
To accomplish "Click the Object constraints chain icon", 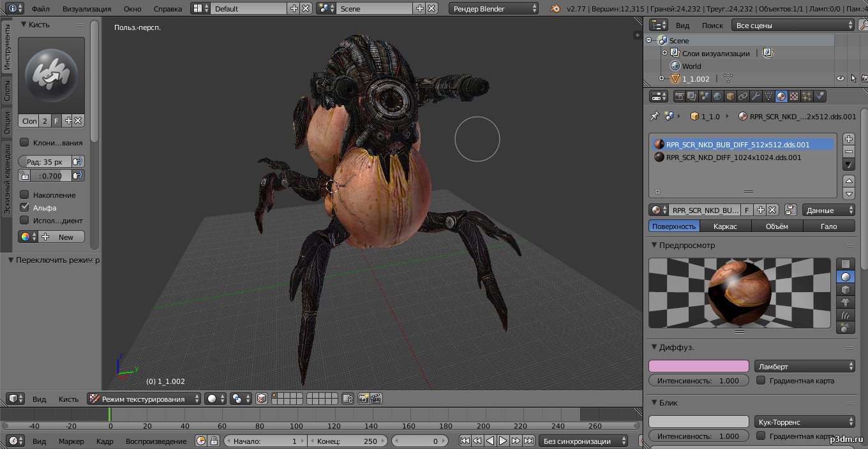I will tap(743, 96).
